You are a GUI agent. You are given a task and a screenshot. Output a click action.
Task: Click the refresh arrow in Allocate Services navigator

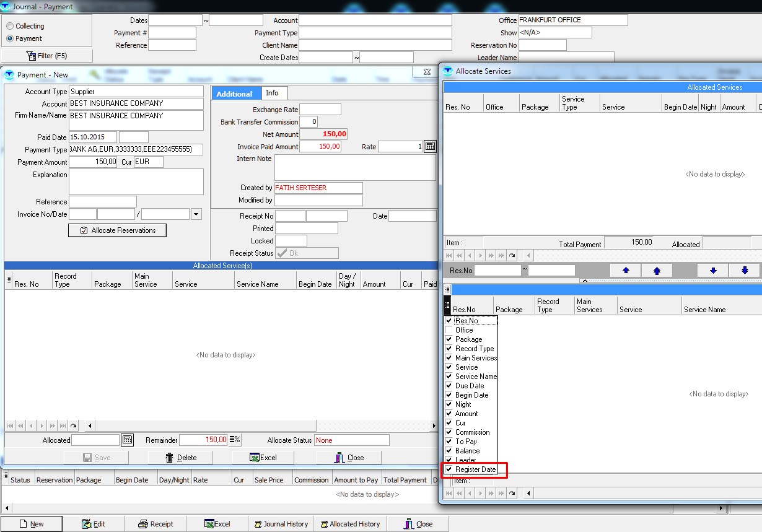[512, 255]
